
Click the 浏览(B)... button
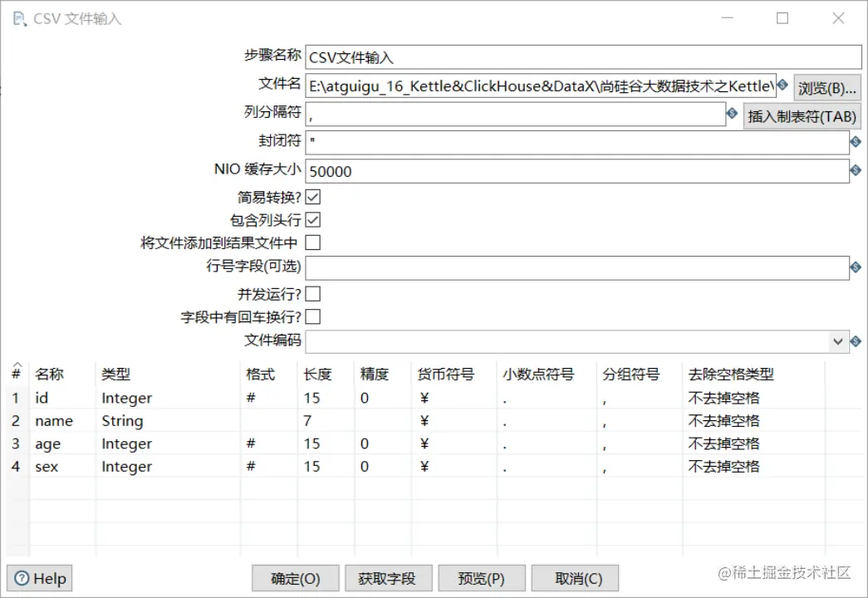pos(827,87)
